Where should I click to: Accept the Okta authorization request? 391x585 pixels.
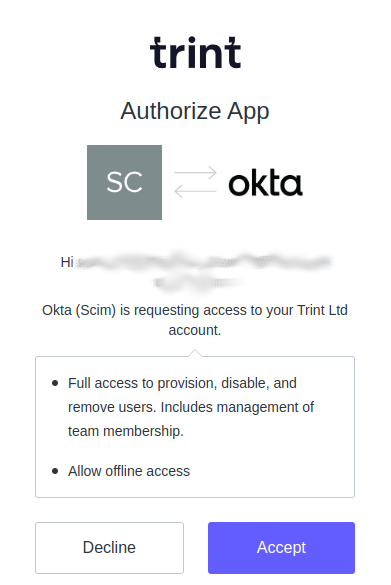281,548
